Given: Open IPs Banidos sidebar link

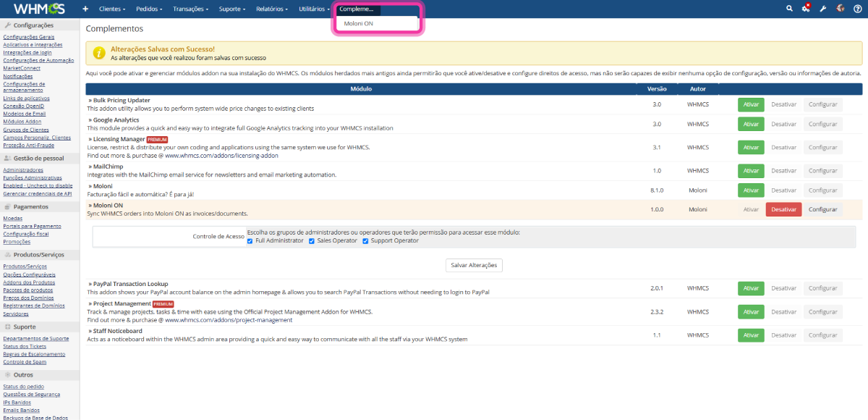Looking at the screenshot, I should tap(17, 403).
